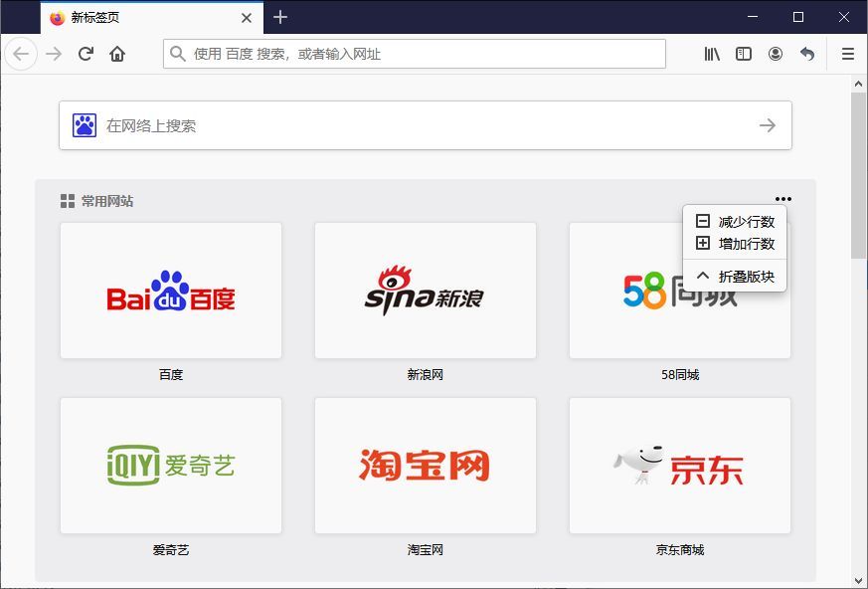
Task: Click the undo arrow toolbar icon
Action: click(x=807, y=54)
